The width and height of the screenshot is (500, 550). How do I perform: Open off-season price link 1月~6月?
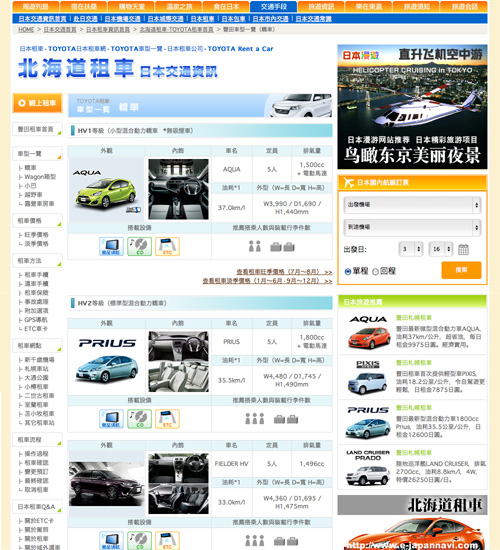click(267, 281)
